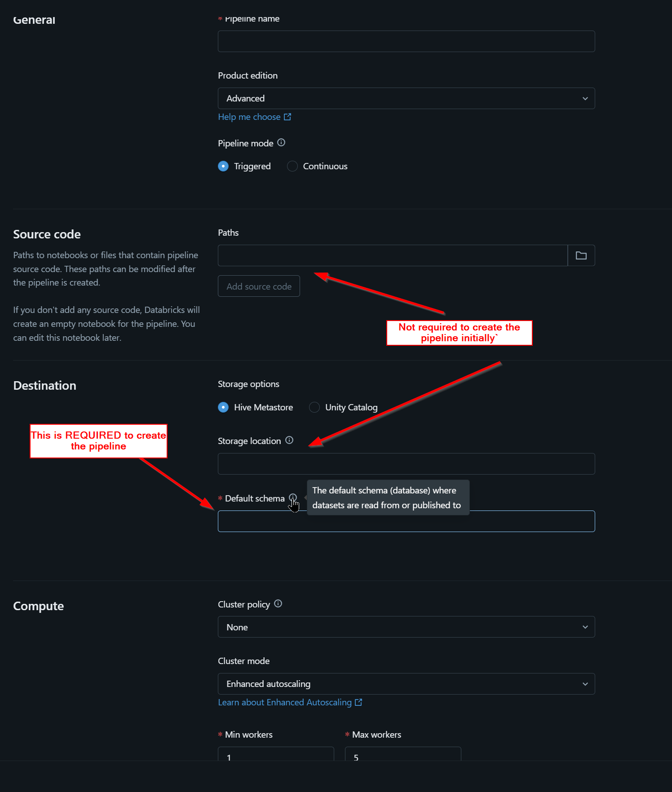
Task: Click the Cluster policy info icon
Action: pyautogui.click(x=278, y=604)
